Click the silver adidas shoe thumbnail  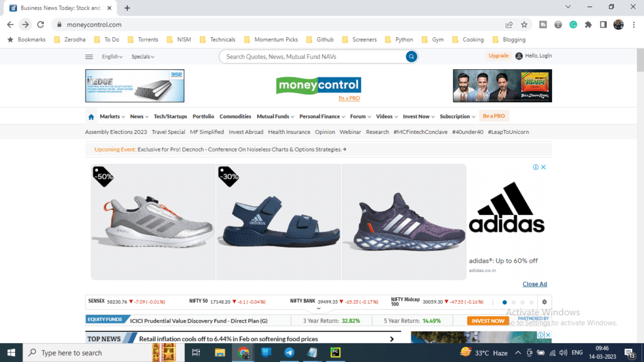point(153,222)
